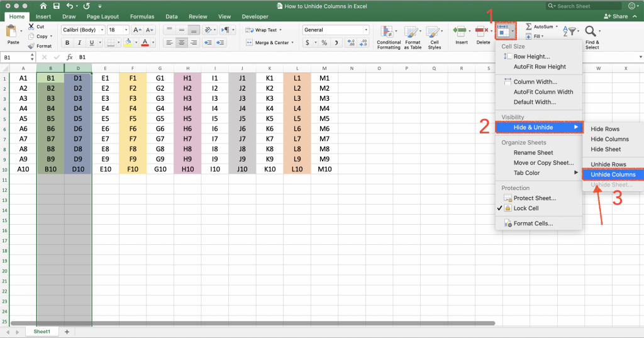644x338 pixels.
Task: Open the font size 18 dropdown
Action: [126, 30]
